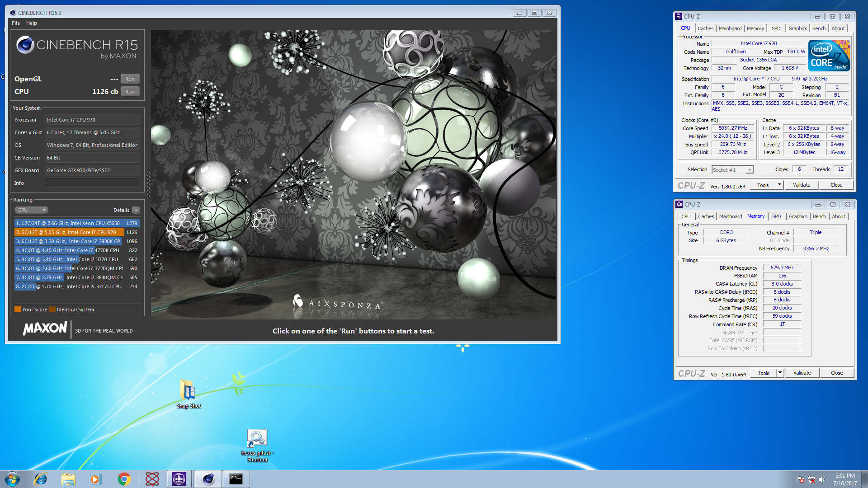The width and height of the screenshot is (868, 488).
Task: Click the Core Speed value 5034.27 MHz
Action: point(733,128)
